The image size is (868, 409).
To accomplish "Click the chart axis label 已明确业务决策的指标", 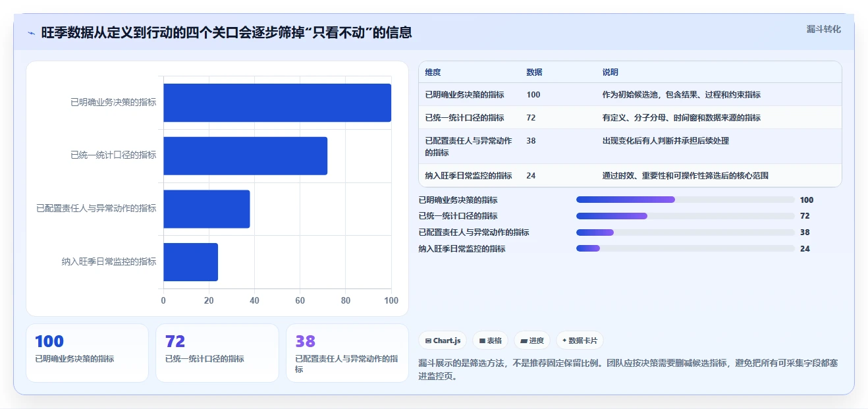I will tap(113, 103).
